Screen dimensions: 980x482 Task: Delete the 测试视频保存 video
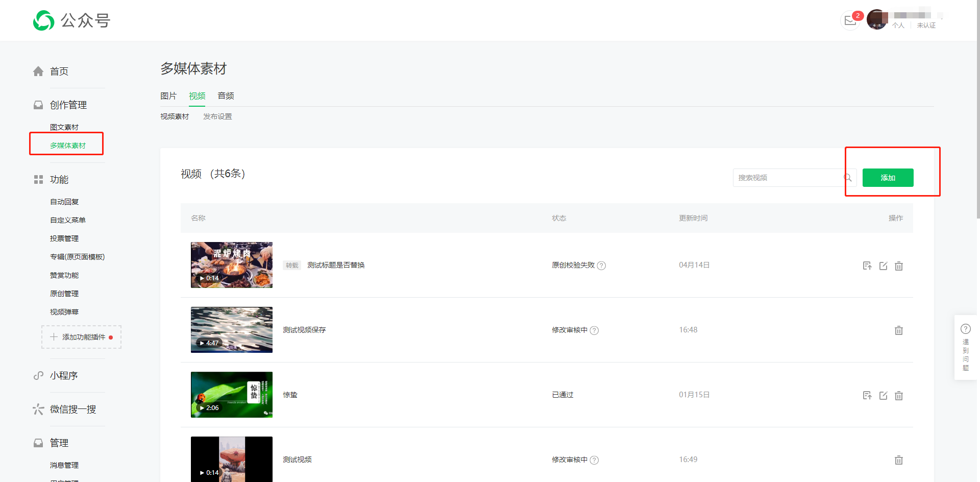click(x=899, y=330)
